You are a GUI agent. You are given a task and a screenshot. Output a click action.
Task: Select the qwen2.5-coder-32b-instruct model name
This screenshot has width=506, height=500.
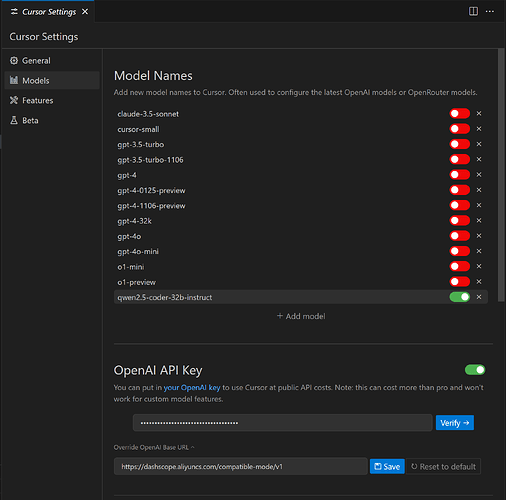[x=165, y=297]
